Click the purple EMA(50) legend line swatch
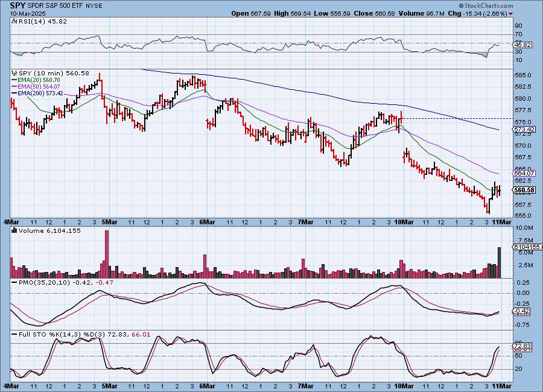This screenshot has width=543, height=392. point(14,87)
